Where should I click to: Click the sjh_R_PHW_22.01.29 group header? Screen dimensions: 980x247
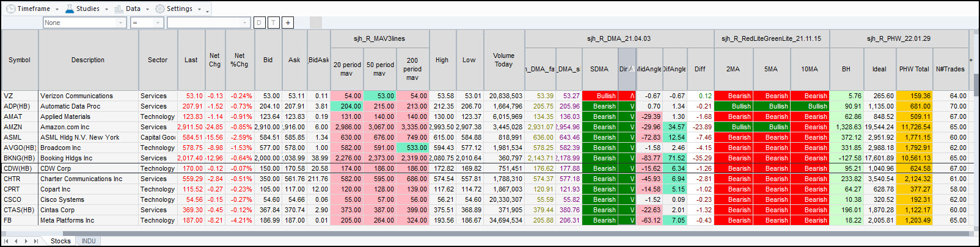tap(899, 38)
